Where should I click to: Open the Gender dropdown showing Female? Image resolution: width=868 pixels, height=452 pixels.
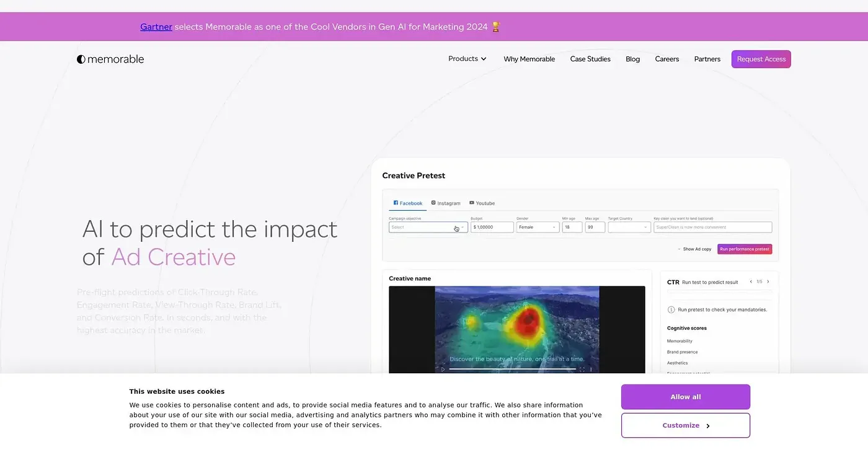click(538, 228)
